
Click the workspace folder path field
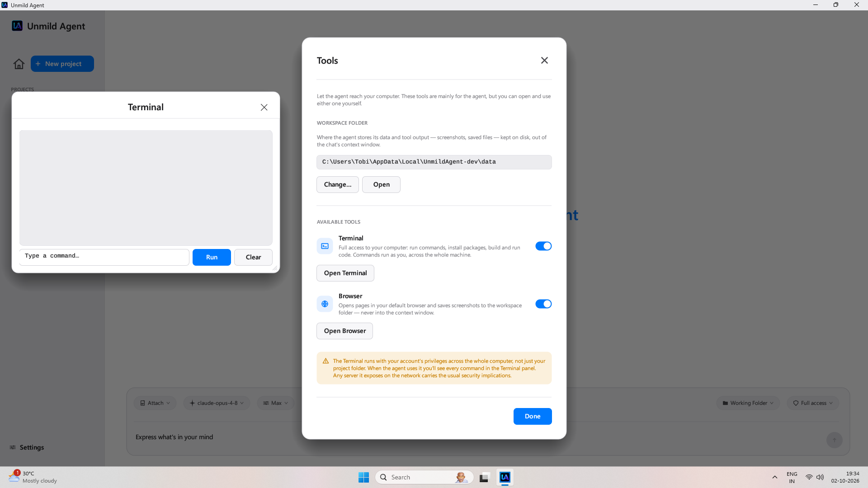pos(434,162)
